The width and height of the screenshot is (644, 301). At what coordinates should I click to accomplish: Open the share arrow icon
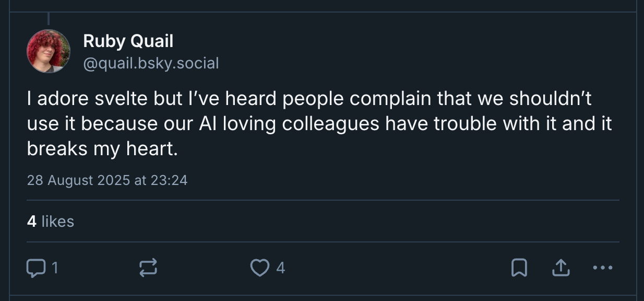point(560,268)
